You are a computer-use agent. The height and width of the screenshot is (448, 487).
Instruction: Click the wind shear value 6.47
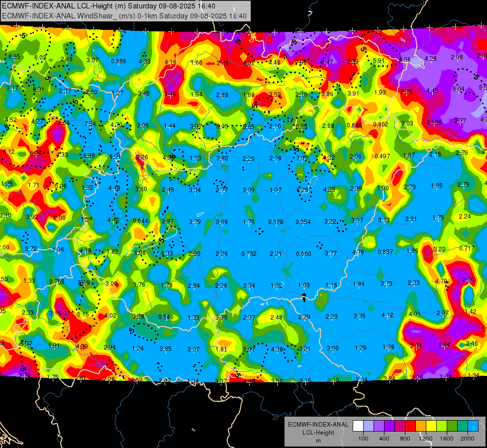click(327, 62)
